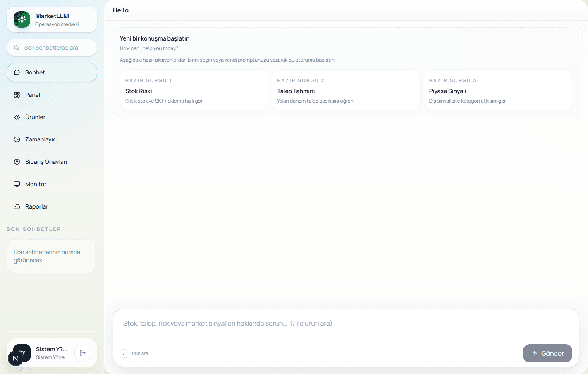588x374 pixels.
Task: Click the MarketLLM sparkle logo icon
Action: tap(22, 19)
